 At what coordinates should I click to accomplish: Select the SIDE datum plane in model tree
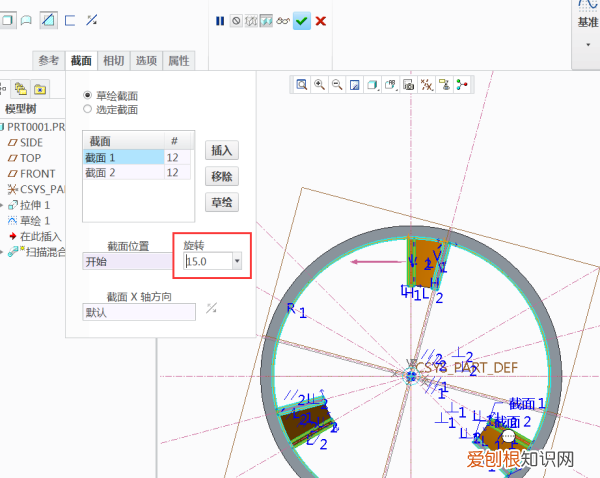[x=25, y=142]
